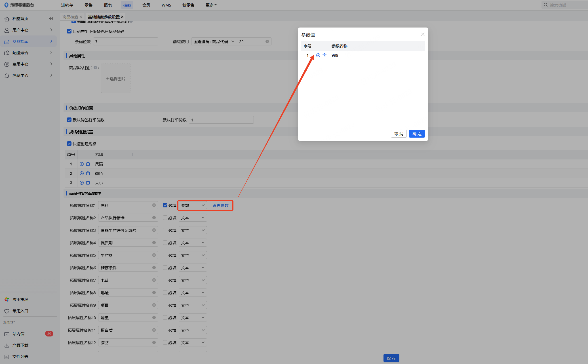This screenshot has height=364, width=588.
Task: Open the 产品下载 sidebar entry
Action: tap(20, 345)
